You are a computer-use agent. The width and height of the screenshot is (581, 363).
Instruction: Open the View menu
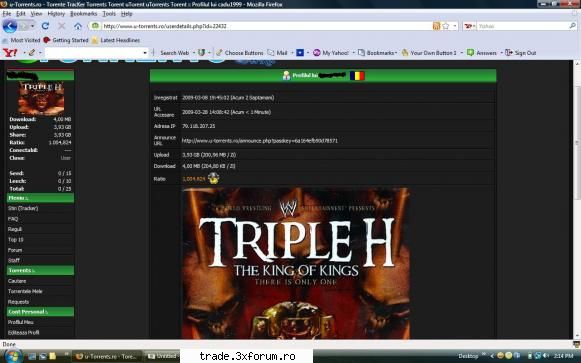36,14
